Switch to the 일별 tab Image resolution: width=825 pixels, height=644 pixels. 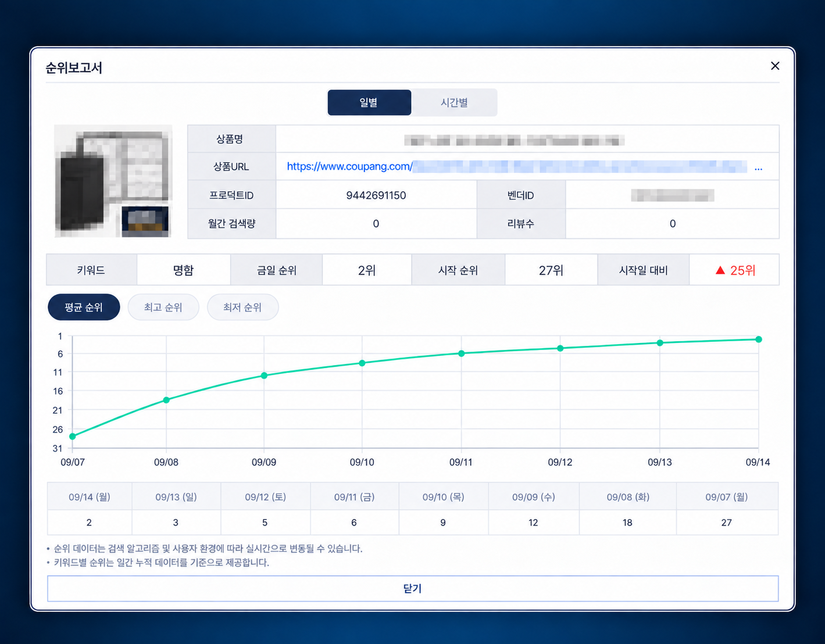pos(369,102)
